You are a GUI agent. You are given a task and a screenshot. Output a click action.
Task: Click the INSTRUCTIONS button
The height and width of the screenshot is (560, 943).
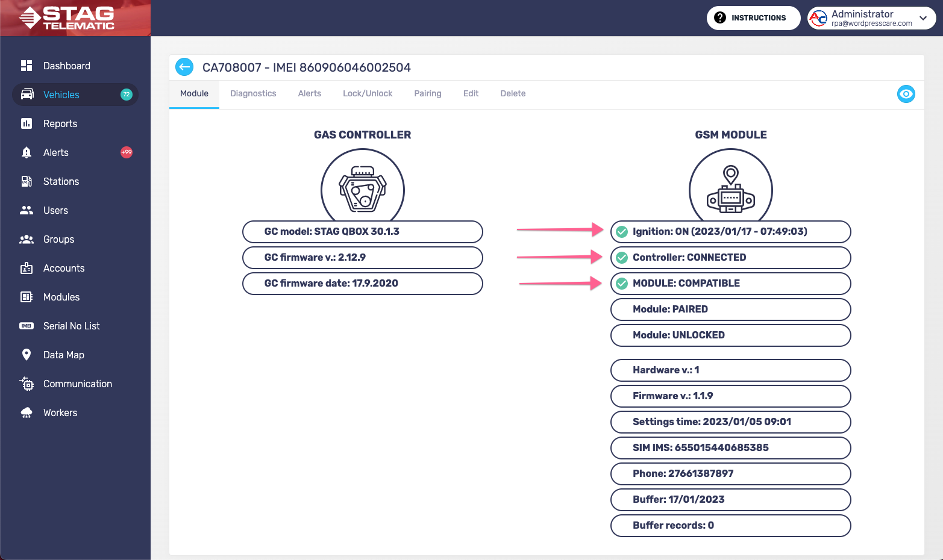[753, 18]
